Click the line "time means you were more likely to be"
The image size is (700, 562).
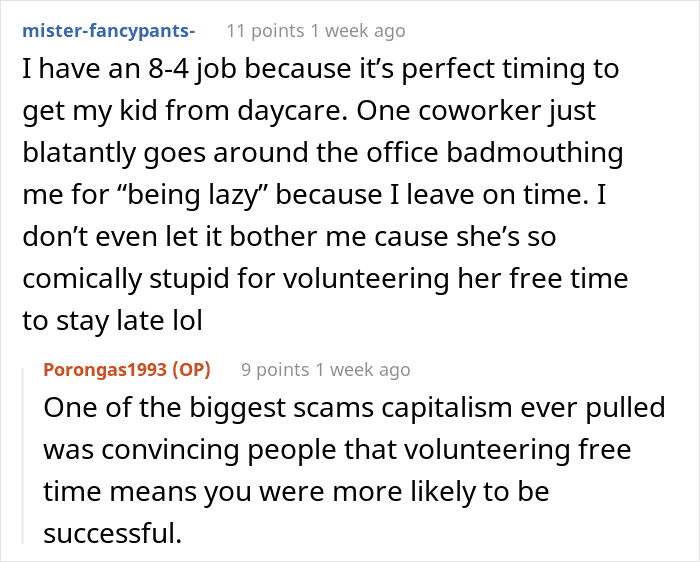click(x=296, y=493)
